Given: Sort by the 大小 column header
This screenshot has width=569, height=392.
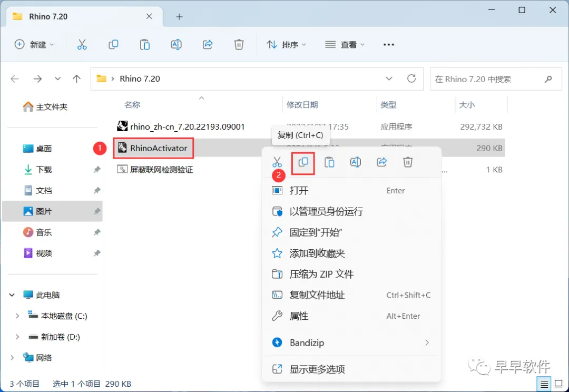Looking at the screenshot, I should tap(467, 105).
